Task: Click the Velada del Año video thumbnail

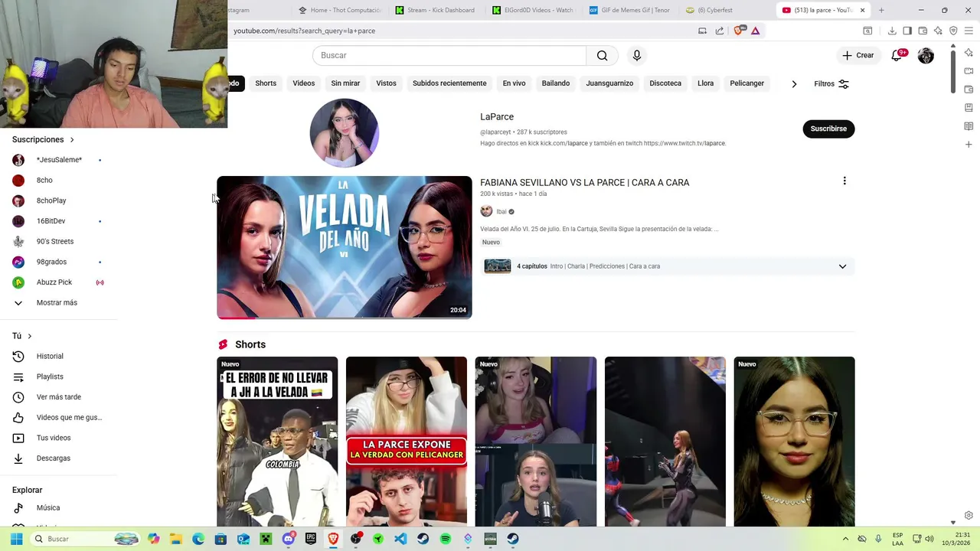Action: click(345, 247)
